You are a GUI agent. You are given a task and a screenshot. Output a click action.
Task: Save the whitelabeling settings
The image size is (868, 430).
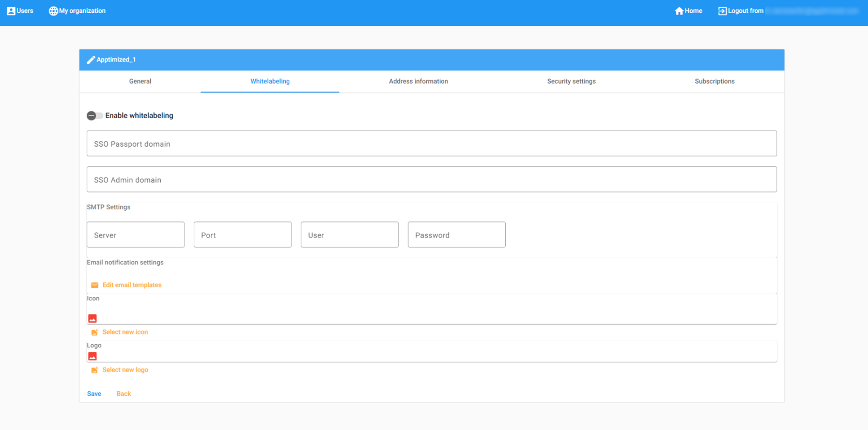tap(94, 394)
